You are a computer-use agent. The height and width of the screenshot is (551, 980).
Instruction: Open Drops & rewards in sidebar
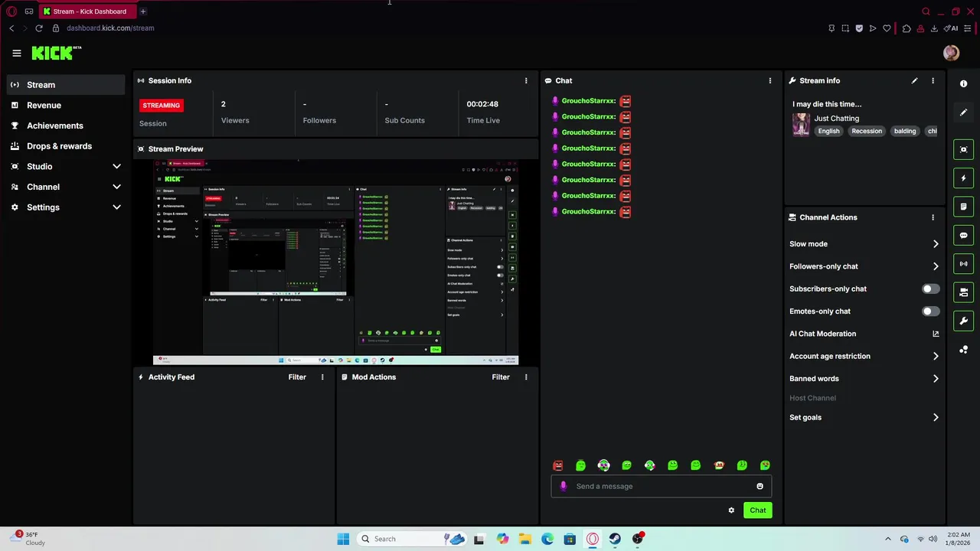65,146
